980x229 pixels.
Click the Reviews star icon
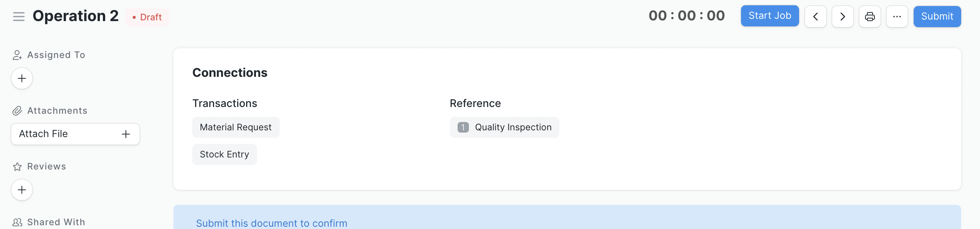pyautogui.click(x=17, y=166)
